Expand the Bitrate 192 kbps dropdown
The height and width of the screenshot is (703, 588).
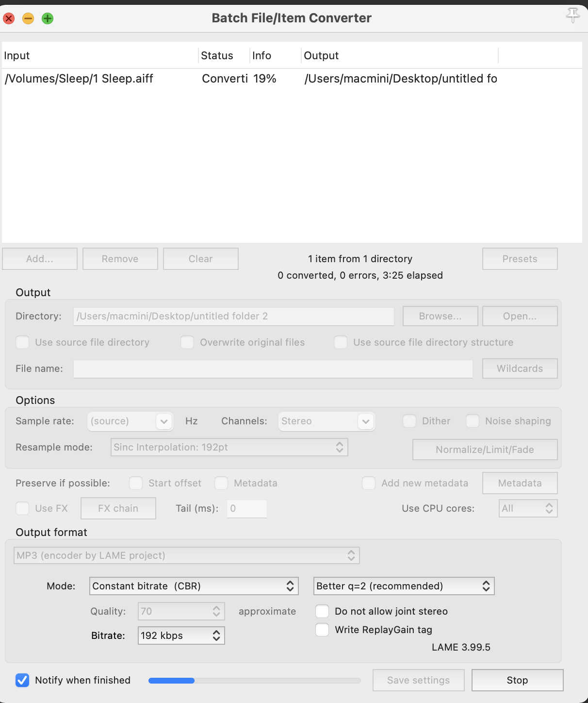181,636
